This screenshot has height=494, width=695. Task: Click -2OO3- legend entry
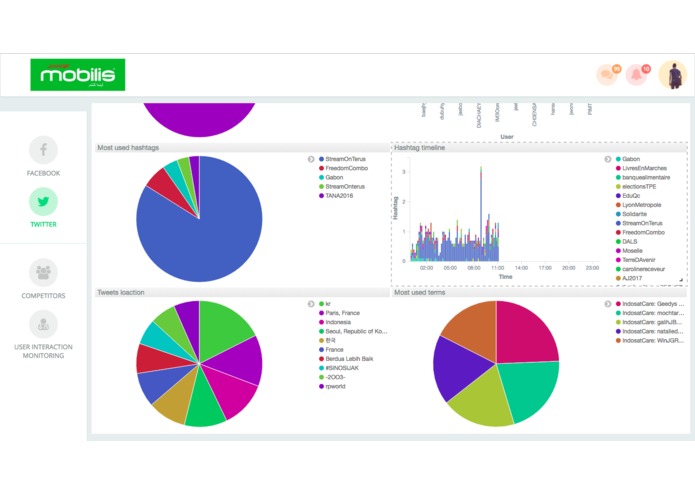332,377
